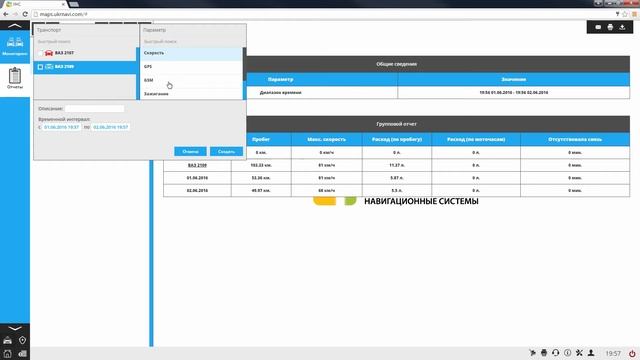
Task: Open the user profile icon in status bar
Action: pos(591,353)
